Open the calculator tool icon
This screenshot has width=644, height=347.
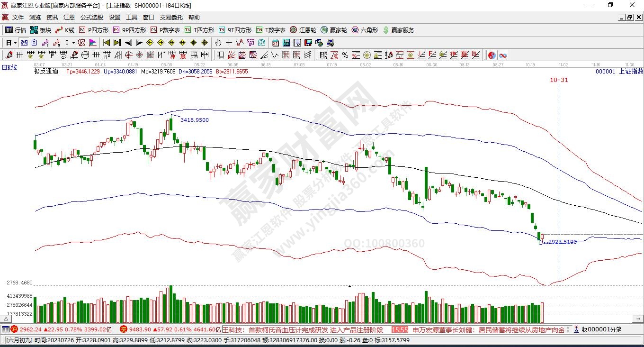coord(286,43)
